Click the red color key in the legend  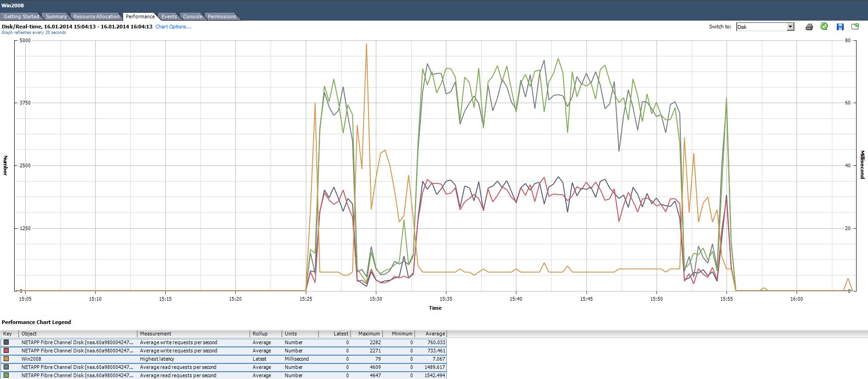click(x=6, y=351)
